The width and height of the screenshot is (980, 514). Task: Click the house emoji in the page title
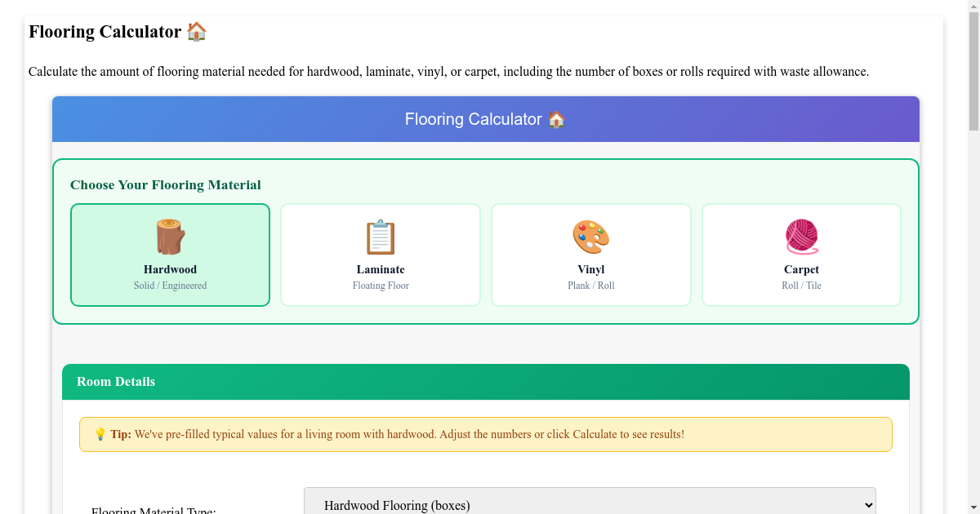[195, 31]
